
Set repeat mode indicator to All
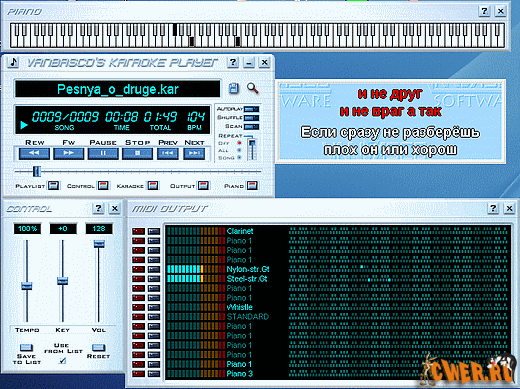point(239,150)
